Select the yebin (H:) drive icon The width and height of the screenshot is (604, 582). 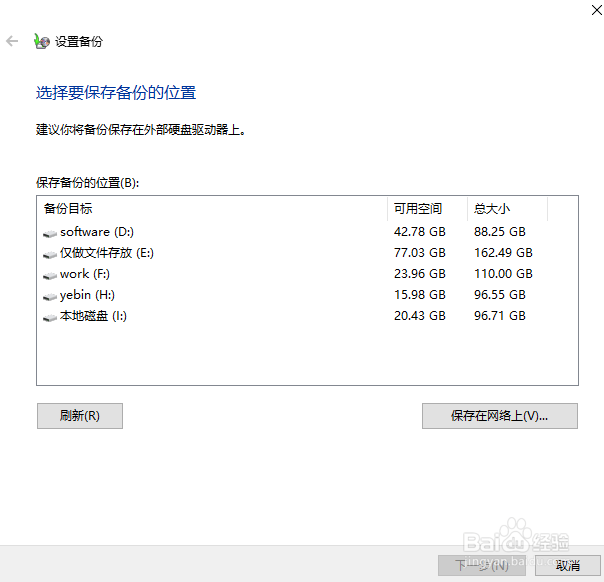(50, 296)
